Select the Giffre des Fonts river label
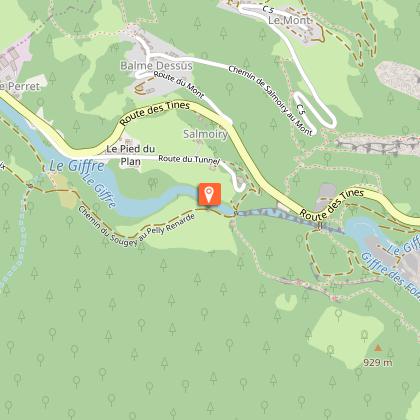Viewport: 420px width, 420px height. click(x=390, y=272)
